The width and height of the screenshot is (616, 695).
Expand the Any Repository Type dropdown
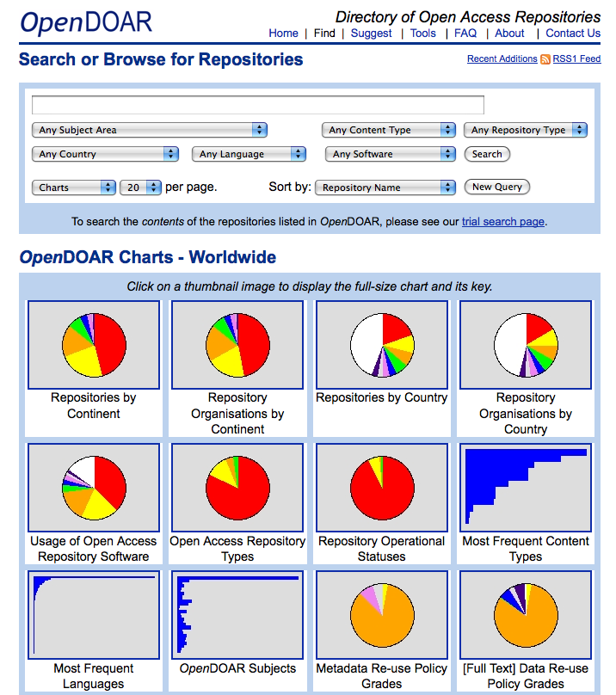tap(526, 130)
